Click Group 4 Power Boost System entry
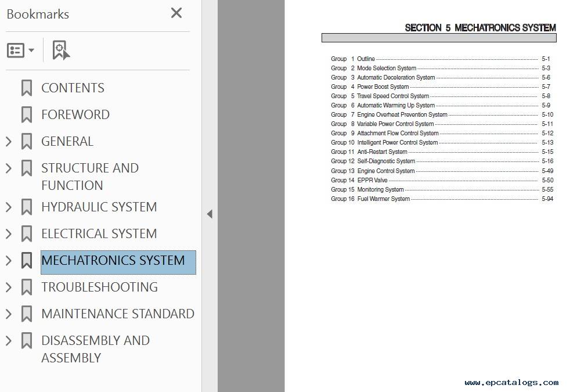Image resolution: width=588 pixels, height=392 pixels. tap(440, 87)
